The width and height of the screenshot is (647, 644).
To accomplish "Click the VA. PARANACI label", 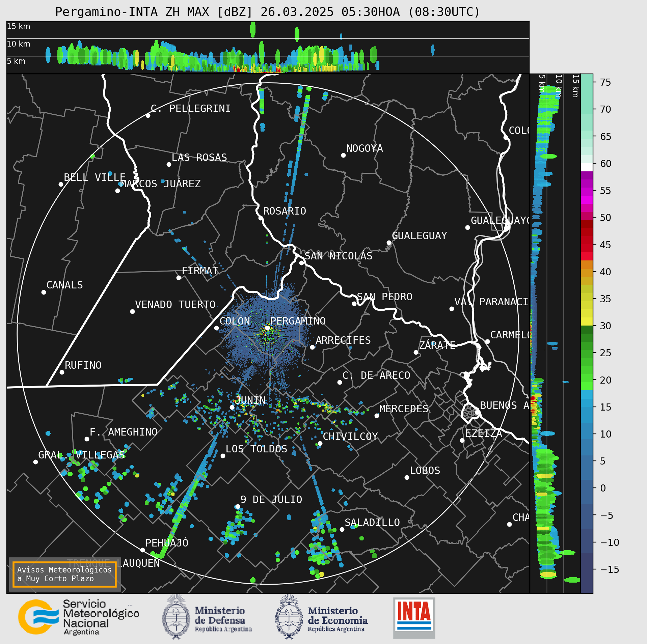I will (491, 302).
